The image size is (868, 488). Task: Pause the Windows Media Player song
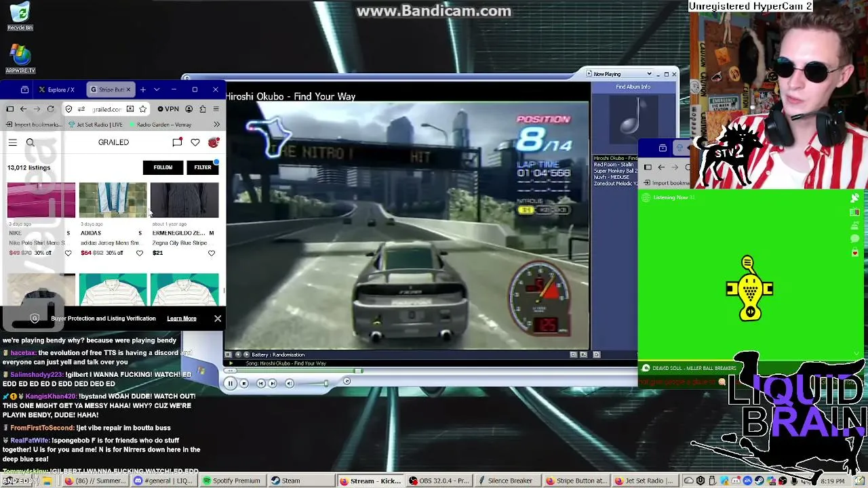click(x=230, y=384)
